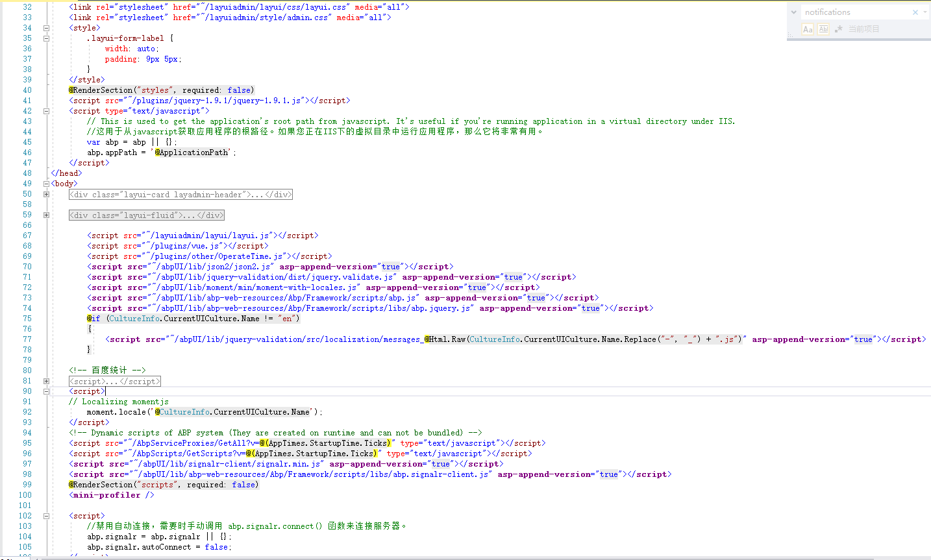931x560 pixels.
Task: Click the collapsed script region on line 81
Action: point(115,381)
